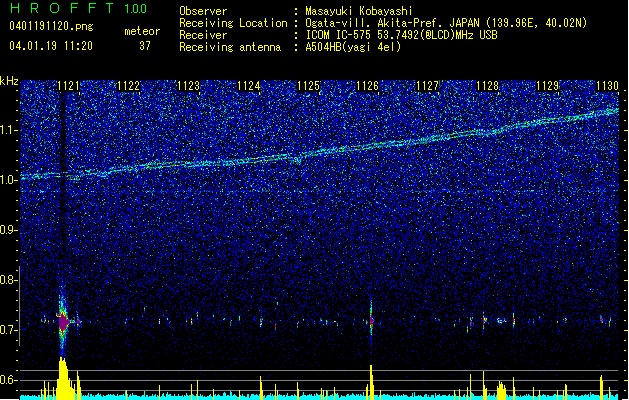Click the large purple meteor echo at 1121
This screenshot has width=629, height=400.
[63, 322]
